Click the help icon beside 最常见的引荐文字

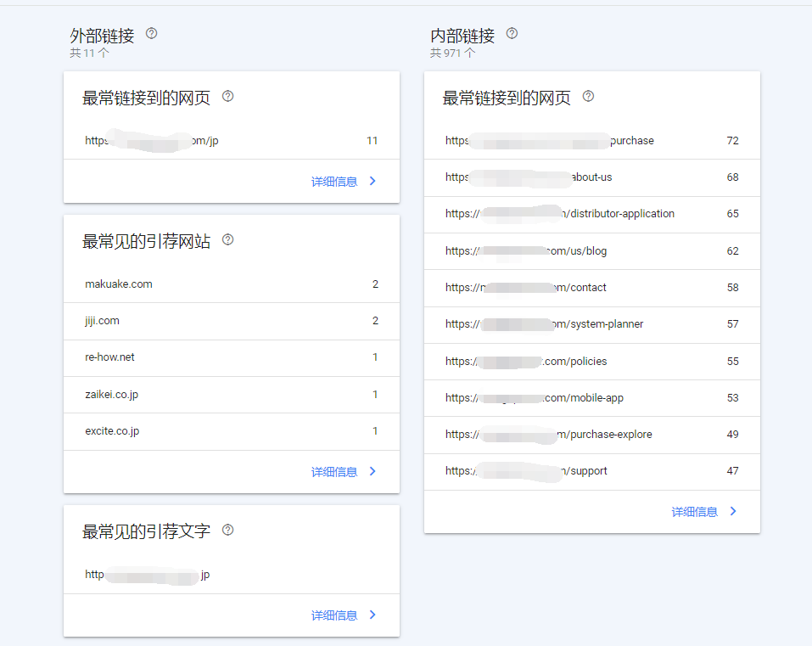(226, 531)
